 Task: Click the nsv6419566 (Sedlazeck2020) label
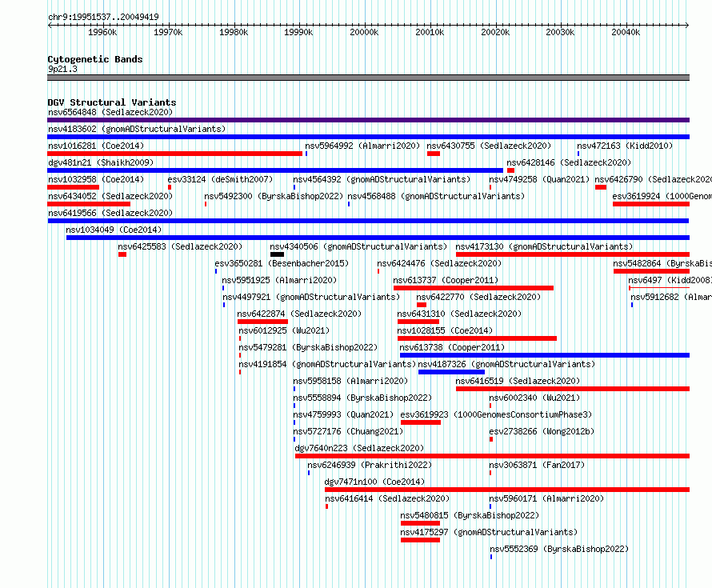pos(110,213)
